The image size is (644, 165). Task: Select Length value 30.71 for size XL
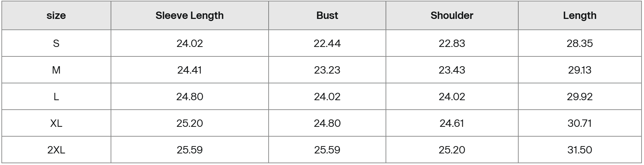[579, 123]
